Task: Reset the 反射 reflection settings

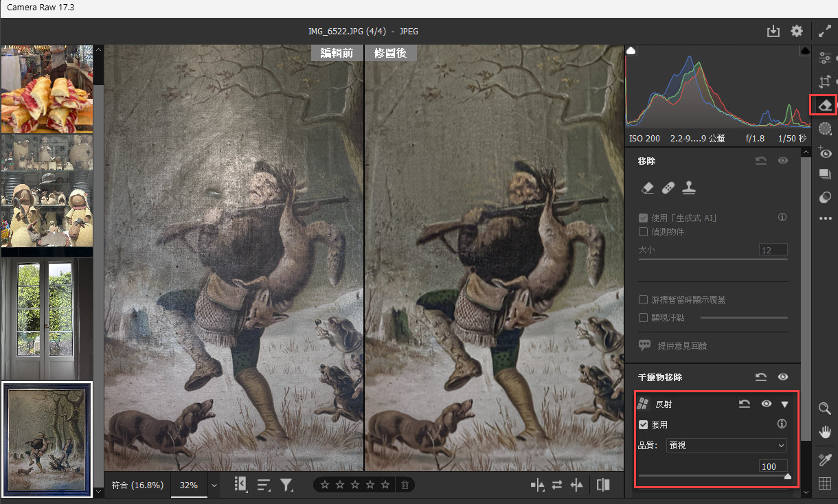Action: tap(745, 404)
